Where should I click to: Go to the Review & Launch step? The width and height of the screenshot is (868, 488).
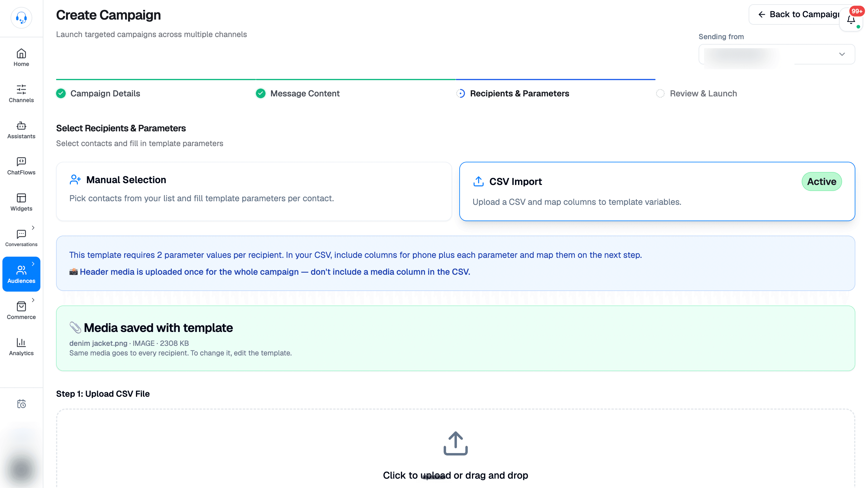703,93
